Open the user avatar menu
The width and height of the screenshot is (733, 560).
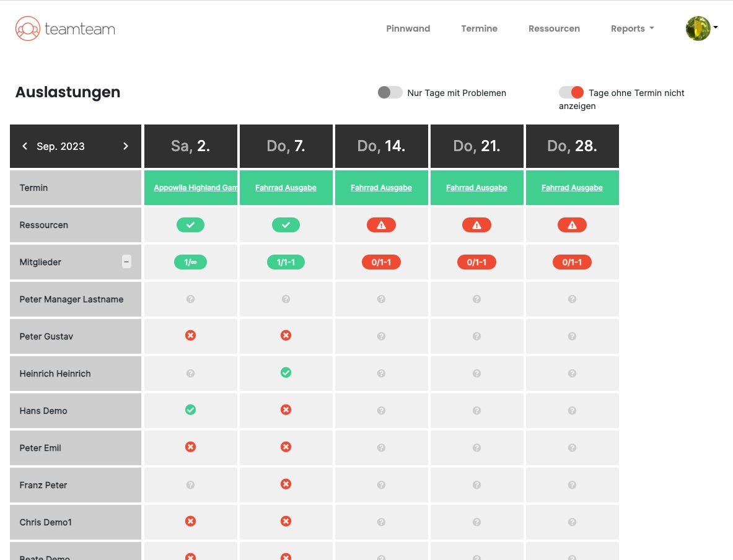click(701, 28)
